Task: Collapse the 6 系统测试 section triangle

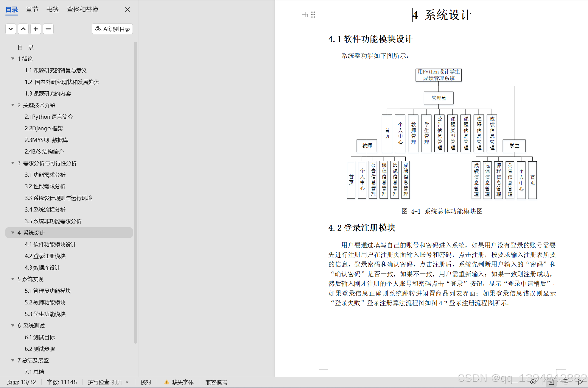Action: pyautogui.click(x=13, y=326)
